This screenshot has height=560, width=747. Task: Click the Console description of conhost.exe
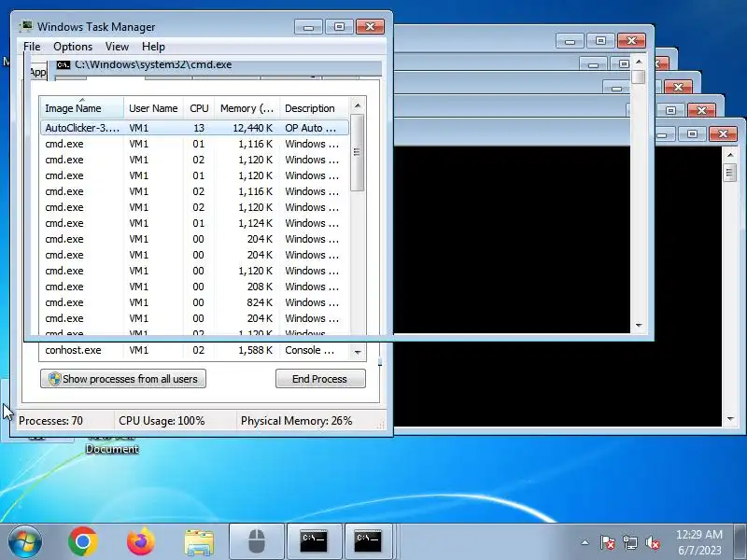309,350
